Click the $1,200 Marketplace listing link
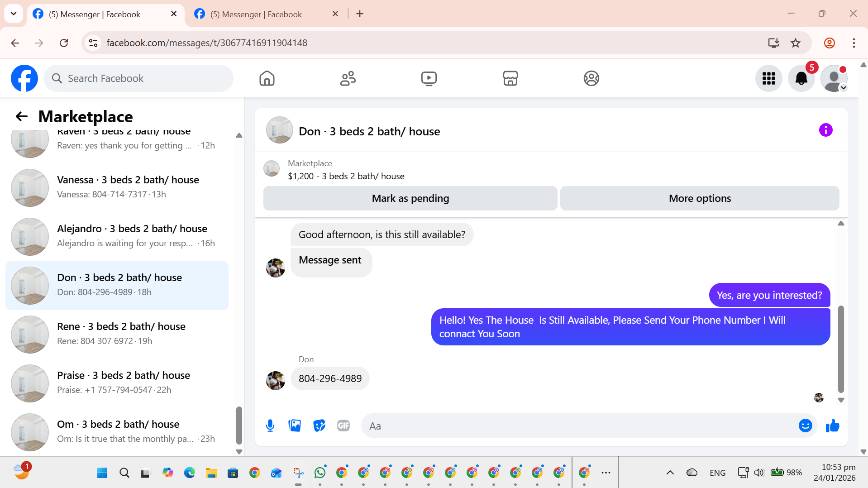This screenshot has height=488, width=868. click(346, 176)
